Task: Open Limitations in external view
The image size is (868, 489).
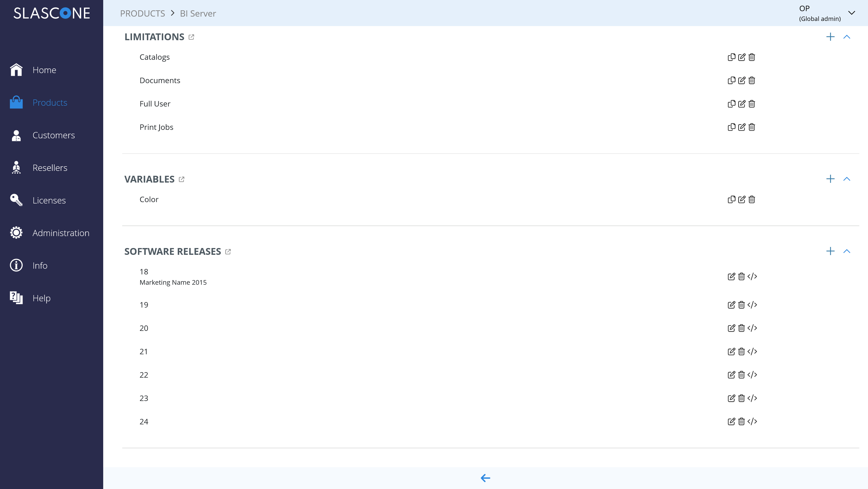Action: pos(191,37)
